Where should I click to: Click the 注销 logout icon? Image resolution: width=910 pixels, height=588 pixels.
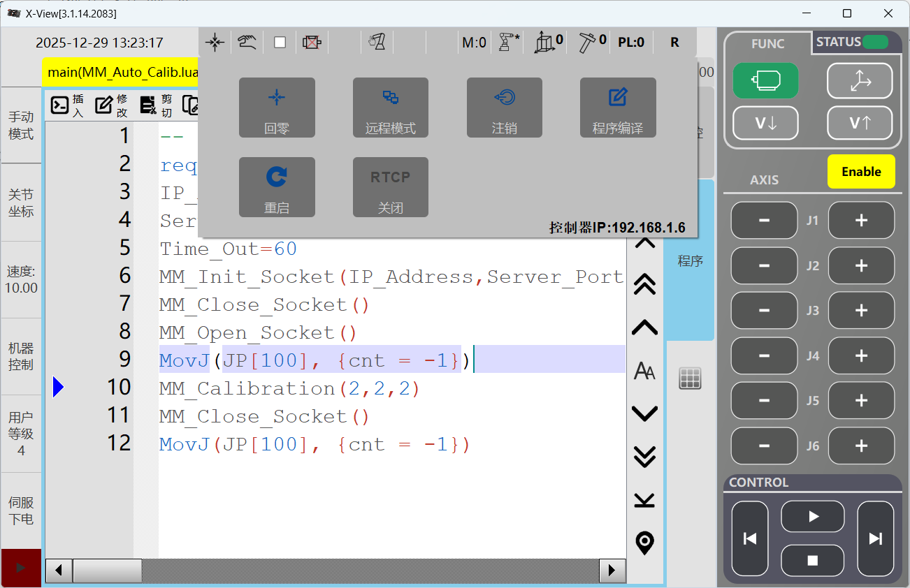pyautogui.click(x=505, y=108)
